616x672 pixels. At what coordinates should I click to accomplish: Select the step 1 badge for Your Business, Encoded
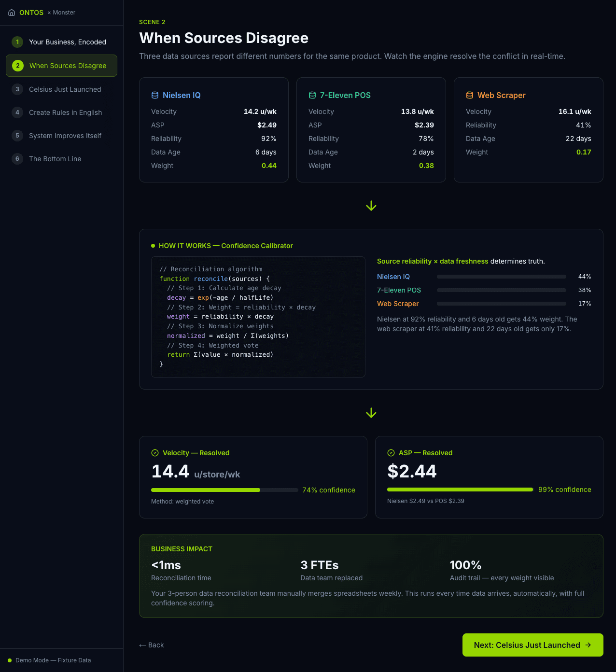click(x=17, y=42)
